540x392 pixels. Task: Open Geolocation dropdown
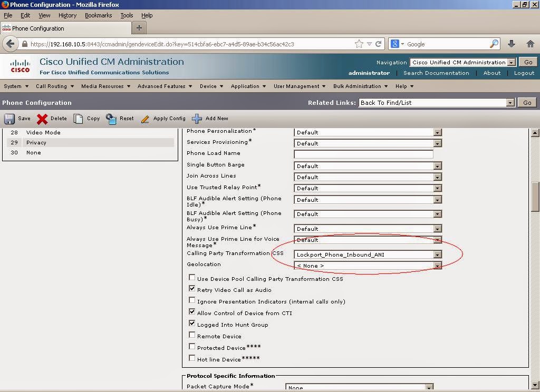[368, 266]
